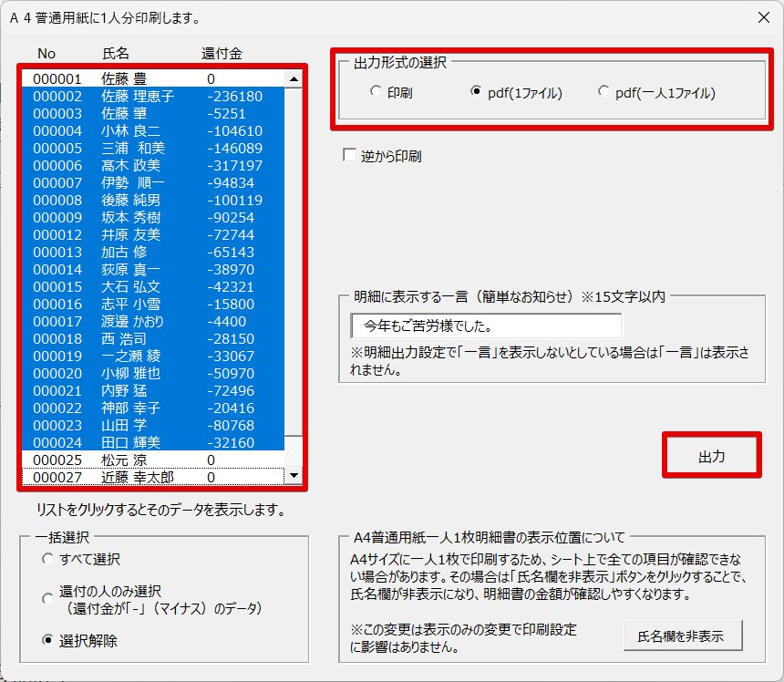The width and height of the screenshot is (784, 682).
Task: Enable the 逆から印刷 checkbox
Action: (x=349, y=156)
